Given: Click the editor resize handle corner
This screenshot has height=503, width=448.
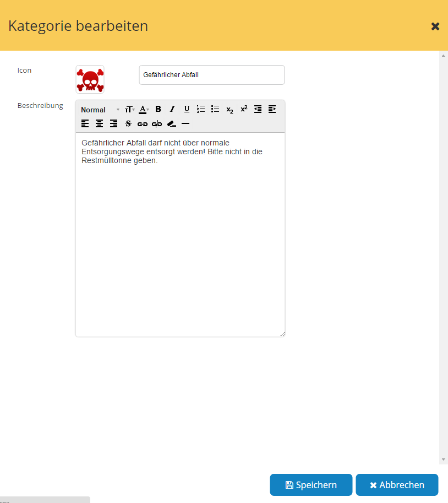Looking at the screenshot, I should tap(282, 334).
